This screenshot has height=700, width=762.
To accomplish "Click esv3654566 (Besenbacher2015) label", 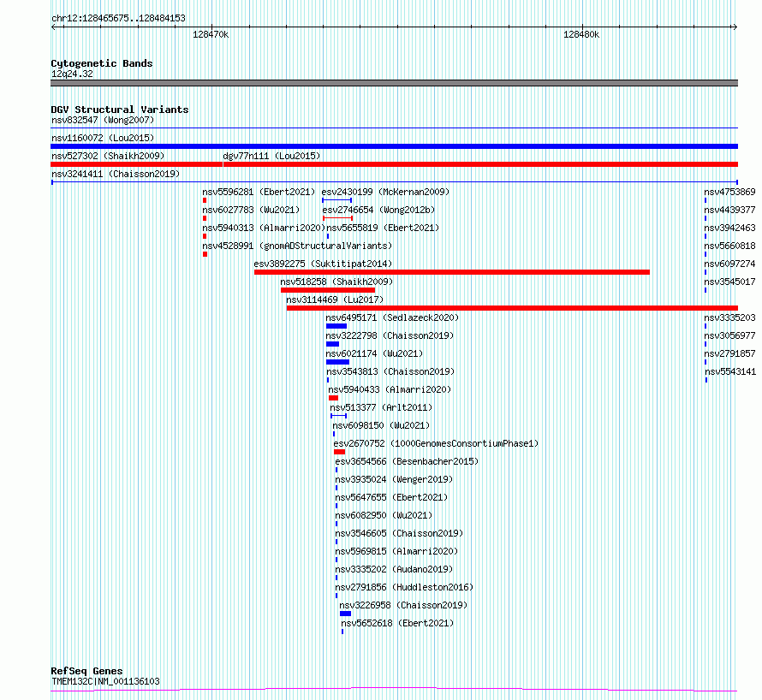I will 407,461.
